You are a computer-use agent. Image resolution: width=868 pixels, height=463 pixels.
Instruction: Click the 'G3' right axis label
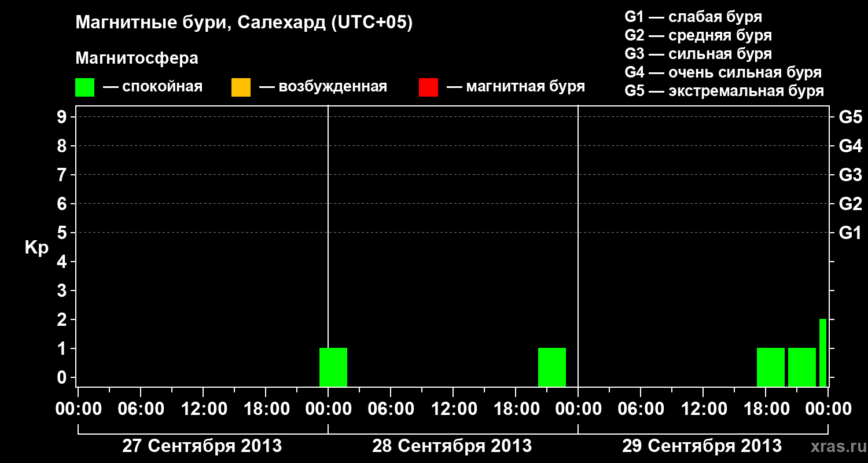click(x=851, y=175)
